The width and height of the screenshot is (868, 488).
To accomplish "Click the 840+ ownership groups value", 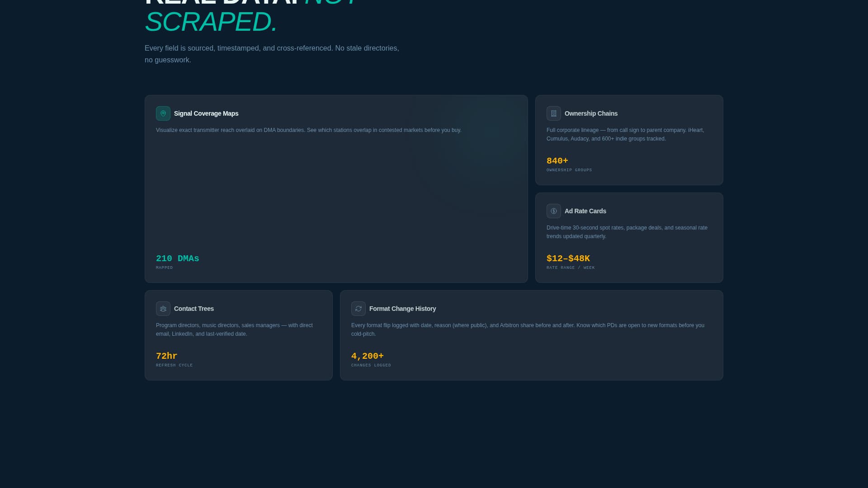I will click(557, 161).
